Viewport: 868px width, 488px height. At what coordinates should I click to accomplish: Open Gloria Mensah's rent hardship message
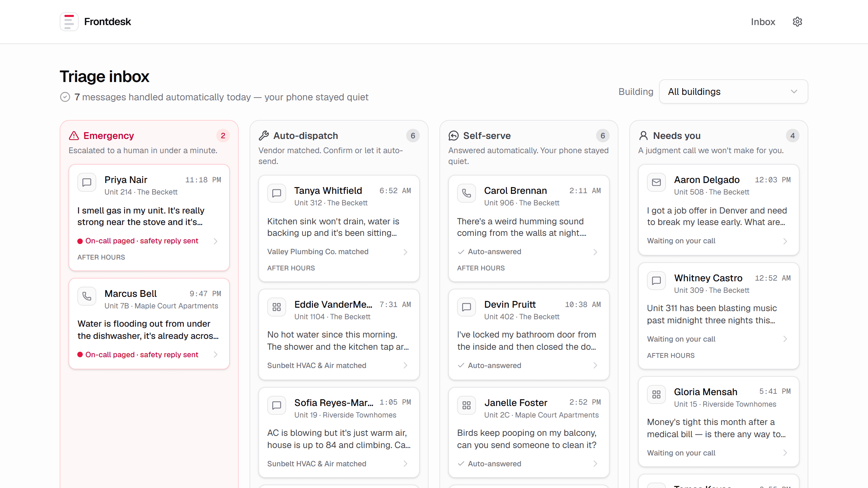716,428
